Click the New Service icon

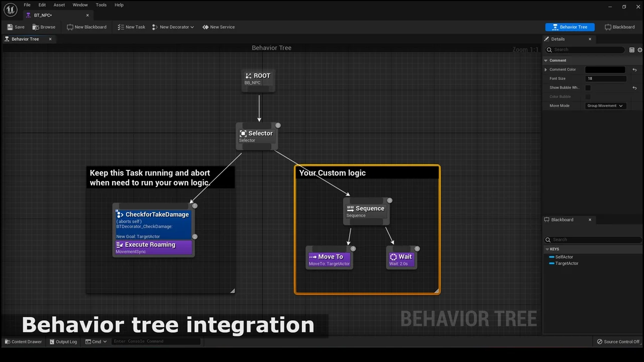pyautogui.click(x=206, y=27)
